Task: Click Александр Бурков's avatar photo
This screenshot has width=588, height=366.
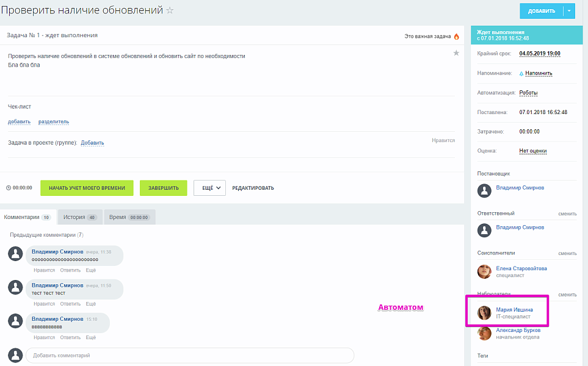Action: pyautogui.click(x=484, y=333)
